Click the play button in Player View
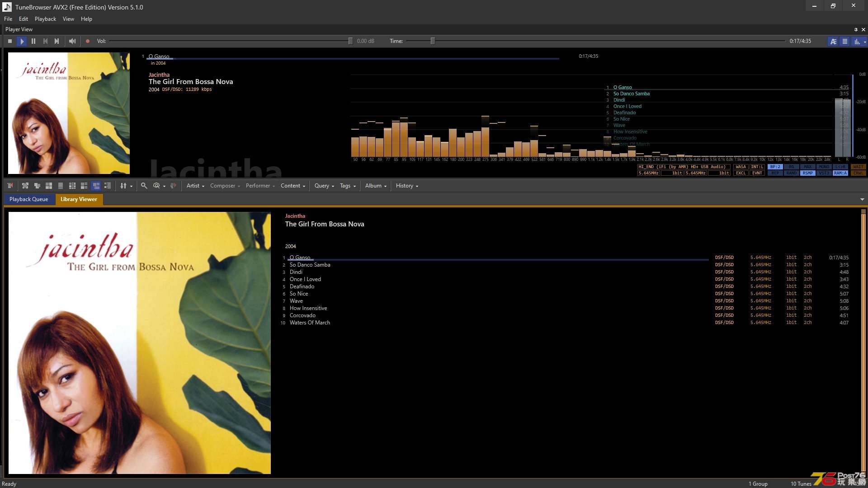The width and height of the screenshot is (868, 488). click(22, 41)
